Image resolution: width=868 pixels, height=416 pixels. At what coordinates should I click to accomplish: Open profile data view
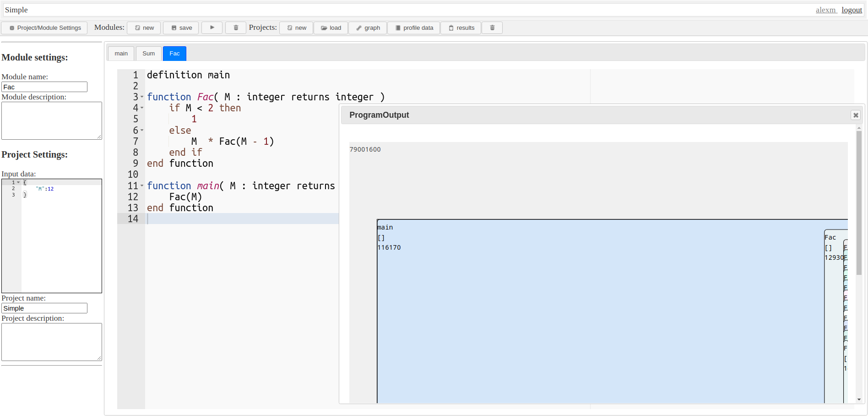pyautogui.click(x=414, y=28)
